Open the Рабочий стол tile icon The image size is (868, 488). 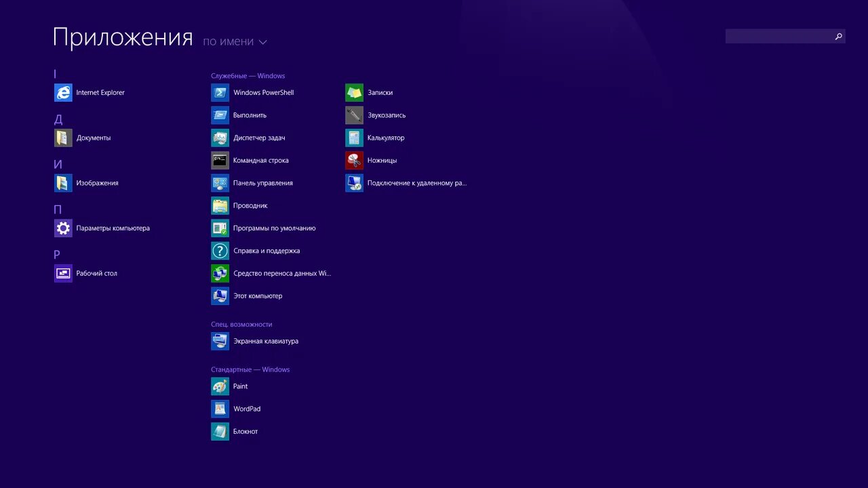tap(63, 273)
